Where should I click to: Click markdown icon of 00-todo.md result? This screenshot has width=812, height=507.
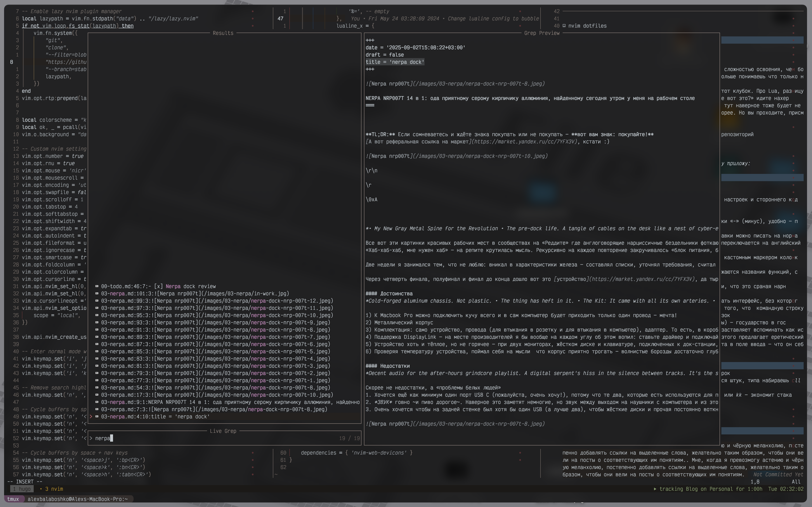(97, 286)
